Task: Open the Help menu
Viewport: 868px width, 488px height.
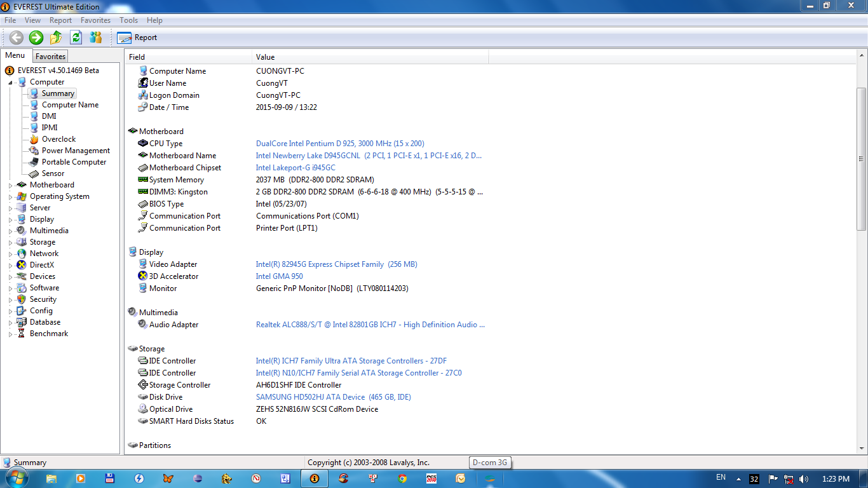Action: point(154,20)
